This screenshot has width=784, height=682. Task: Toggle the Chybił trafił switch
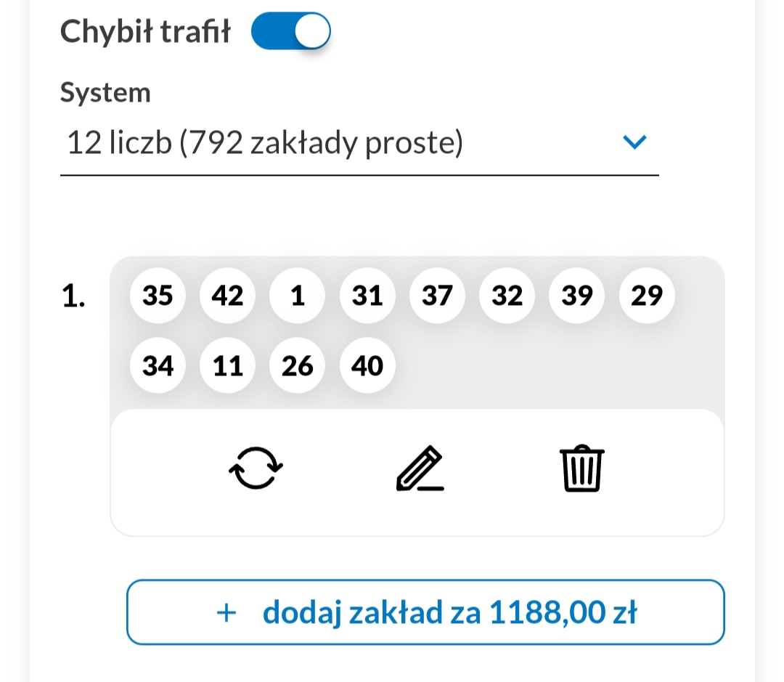(291, 31)
